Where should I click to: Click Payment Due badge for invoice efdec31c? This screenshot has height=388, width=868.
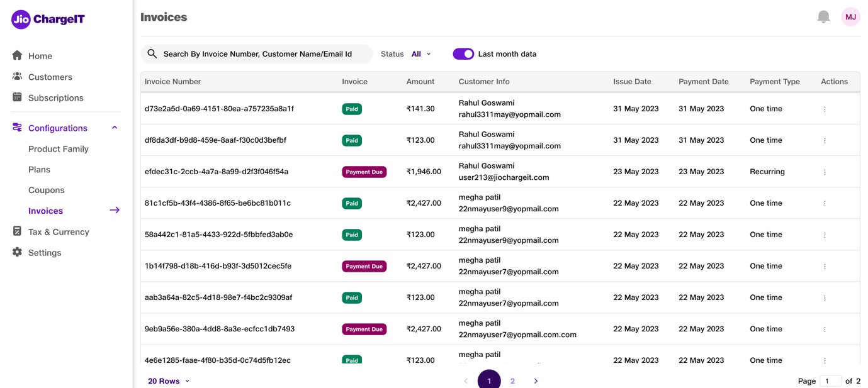click(364, 172)
